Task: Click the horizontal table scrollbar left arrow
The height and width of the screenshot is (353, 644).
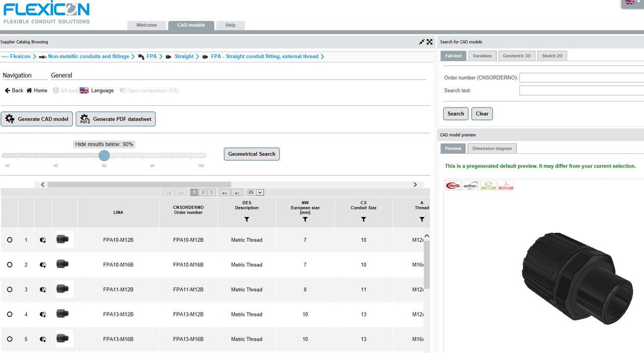Action: tap(42, 184)
